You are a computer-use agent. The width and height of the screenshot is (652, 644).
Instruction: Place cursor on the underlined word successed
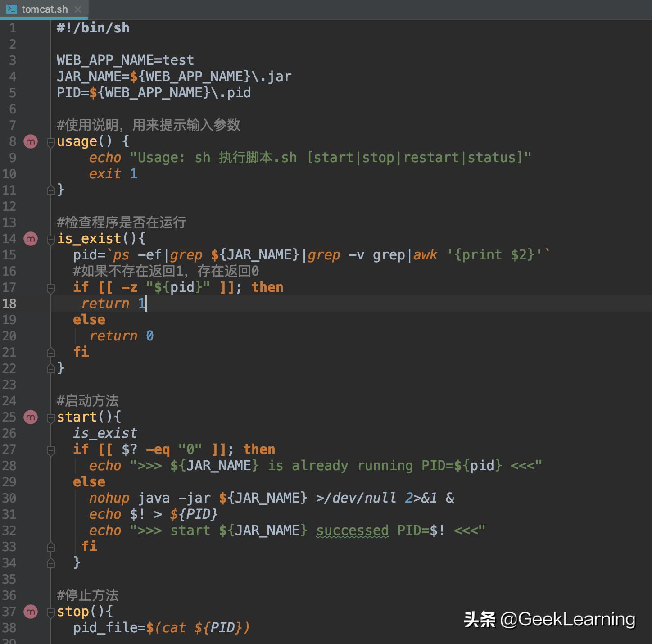[352, 531]
